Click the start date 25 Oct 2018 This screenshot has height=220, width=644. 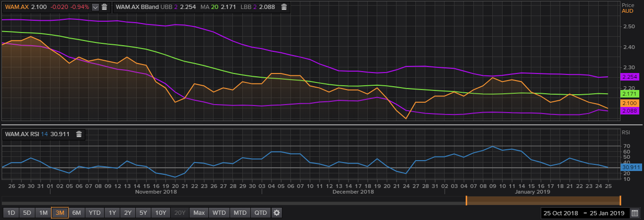(561, 213)
